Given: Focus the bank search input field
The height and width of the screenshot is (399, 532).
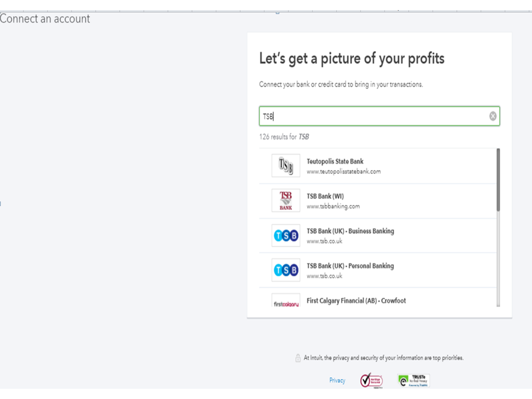Looking at the screenshot, I should click(x=373, y=116).
